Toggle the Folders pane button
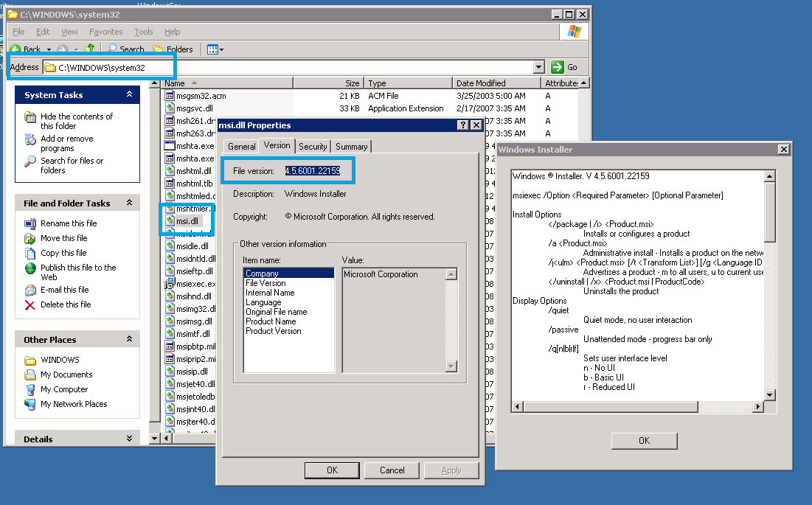Viewport: 812px width, 505px height. tap(173, 49)
